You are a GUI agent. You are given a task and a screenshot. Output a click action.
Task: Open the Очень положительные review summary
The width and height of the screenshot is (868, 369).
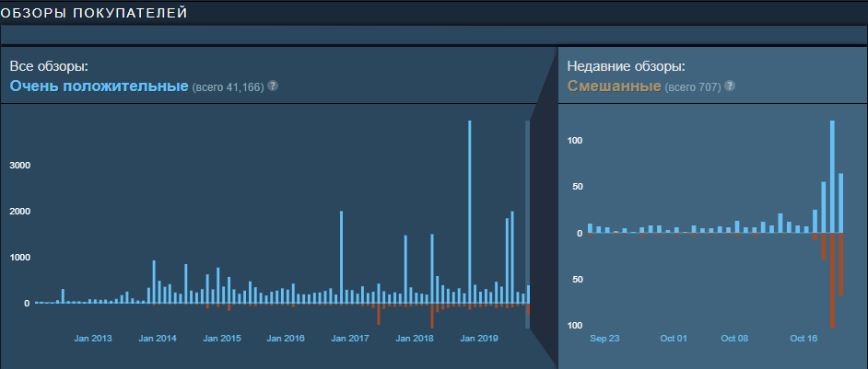point(100,86)
